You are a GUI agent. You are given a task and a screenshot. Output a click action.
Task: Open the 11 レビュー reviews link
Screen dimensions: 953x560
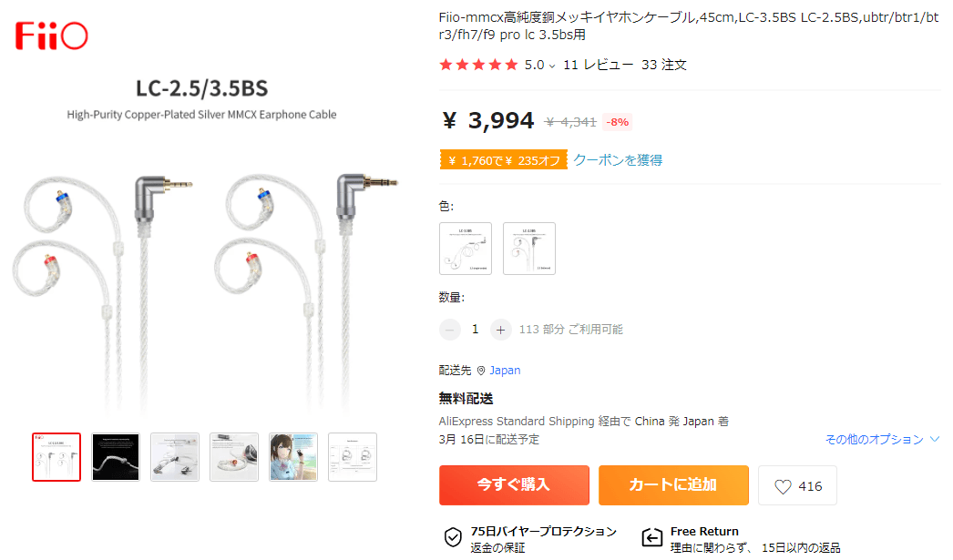tap(598, 65)
